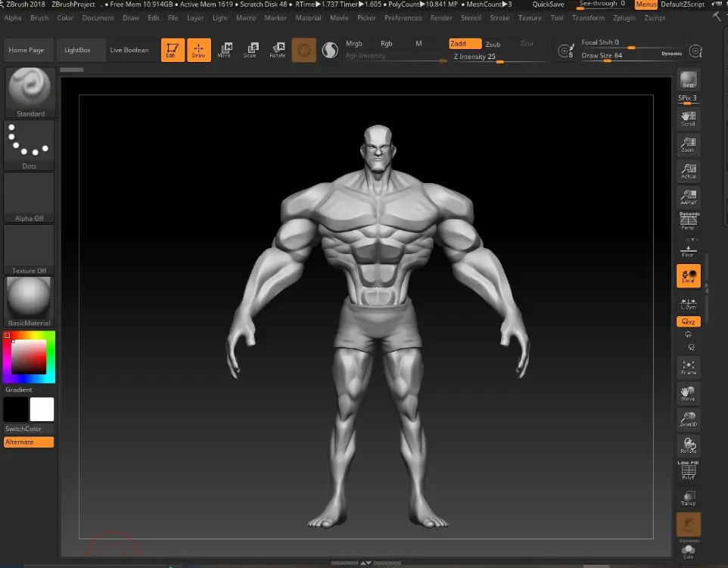The image size is (728, 568).
Task: Choose the Rotate transform tool
Action: pyautogui.click(x=277, y=50)
